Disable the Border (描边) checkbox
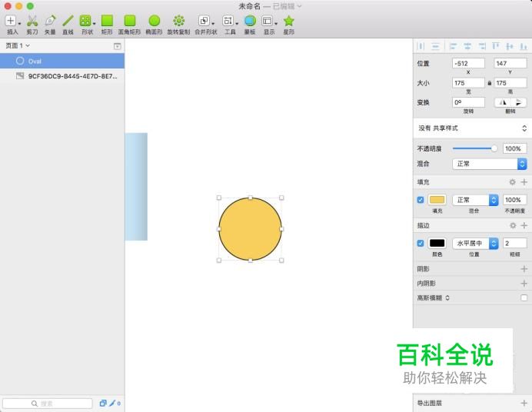This screenshot has height=412, width=532. point(421,243)
